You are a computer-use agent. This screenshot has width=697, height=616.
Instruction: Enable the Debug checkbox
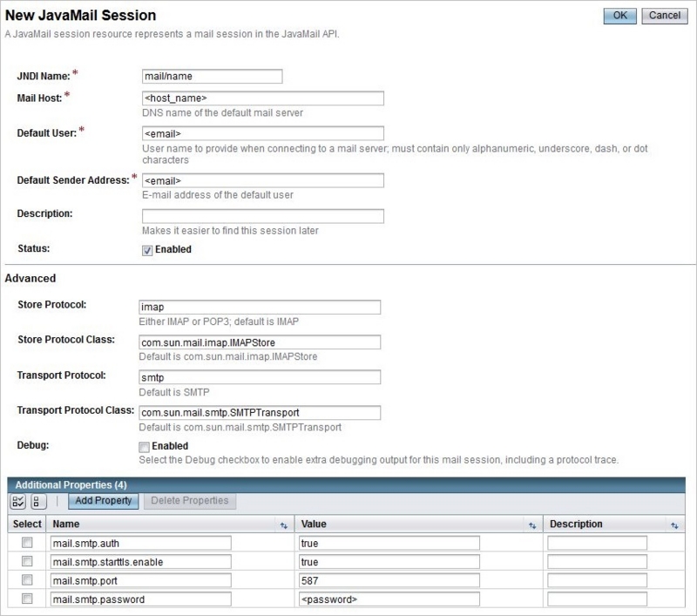(144, 447)
